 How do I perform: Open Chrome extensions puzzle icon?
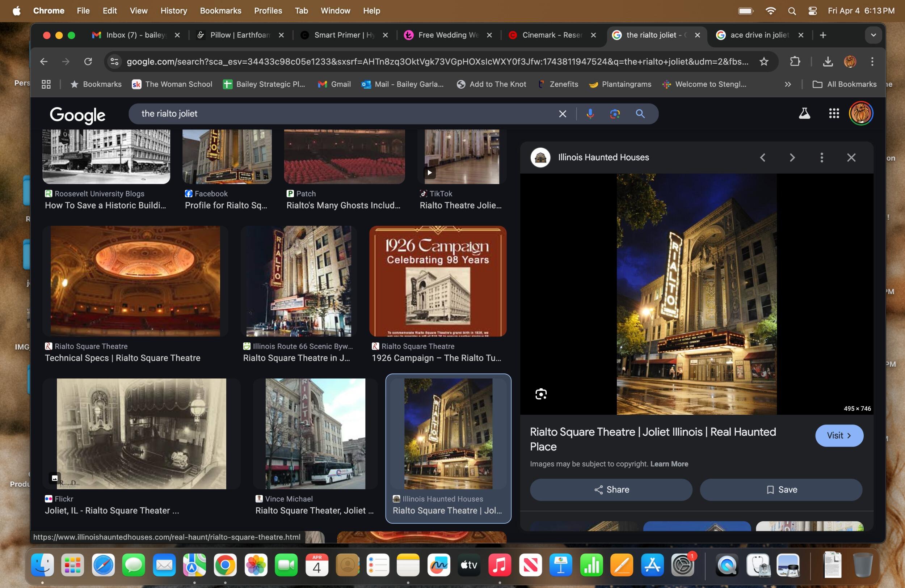click(795, 62)
